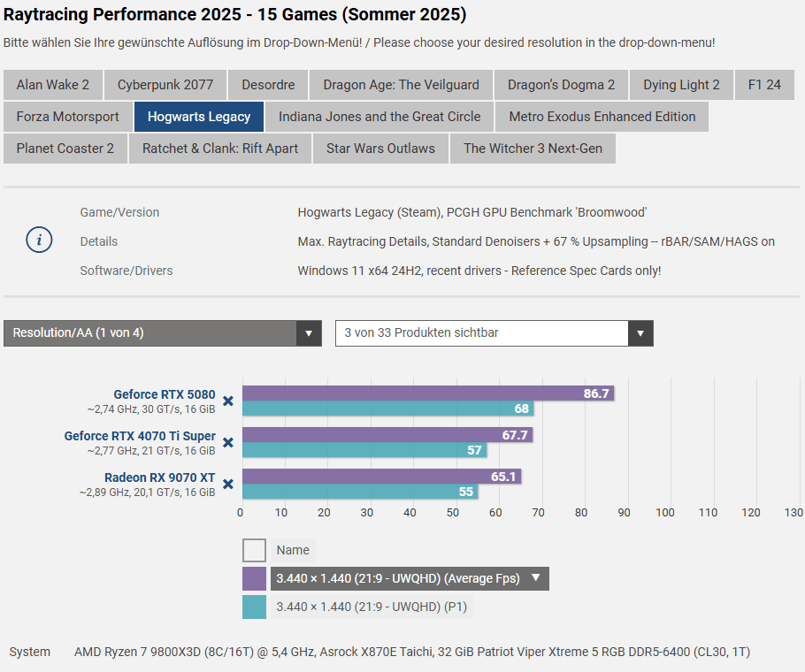Click the teal P1 color swatch
Image resolution: width=805 pixels, height=672 pixels.
click(254, 607)
